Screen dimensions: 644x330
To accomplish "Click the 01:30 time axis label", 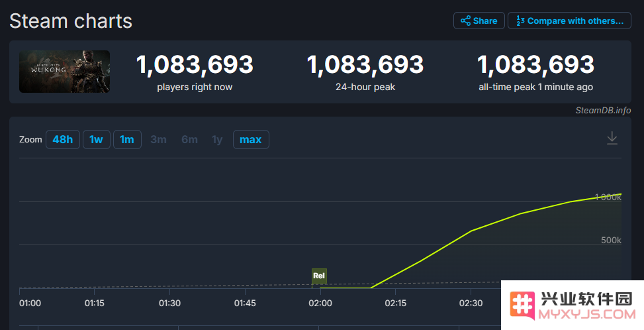I will (x=169, y=303).
